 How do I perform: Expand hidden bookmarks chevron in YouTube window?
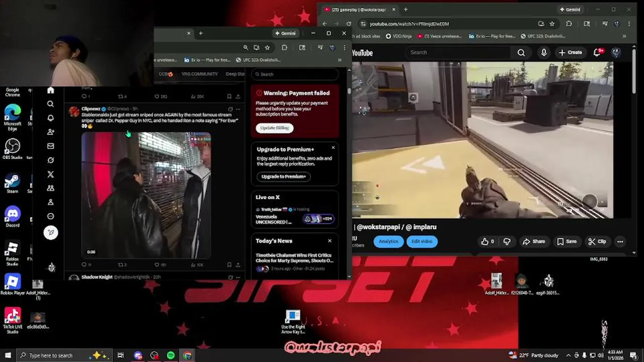pyautogui.click(x=624, y=36)
